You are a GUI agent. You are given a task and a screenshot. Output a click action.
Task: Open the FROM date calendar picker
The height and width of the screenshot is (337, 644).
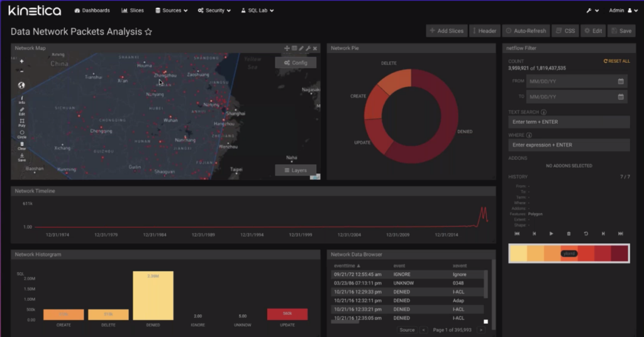click(x=621, y=81)
